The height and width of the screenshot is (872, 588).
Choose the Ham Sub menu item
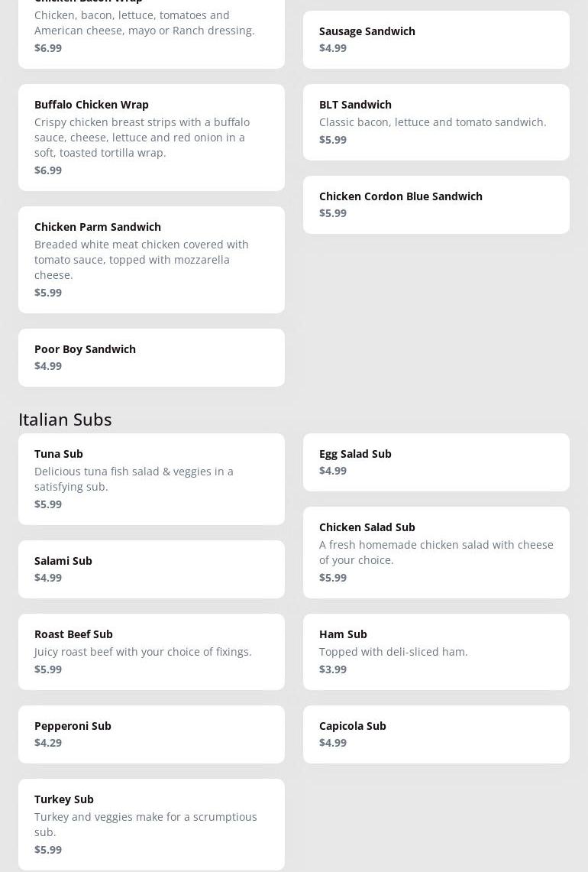pyautogui.click(x=436, y=652)
